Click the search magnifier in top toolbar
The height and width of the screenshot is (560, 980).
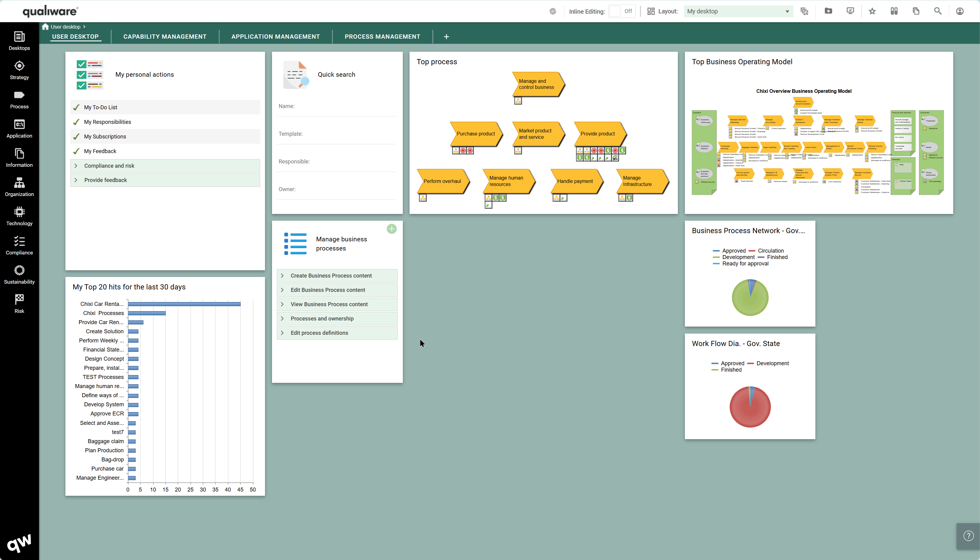[x=938, y=11]
